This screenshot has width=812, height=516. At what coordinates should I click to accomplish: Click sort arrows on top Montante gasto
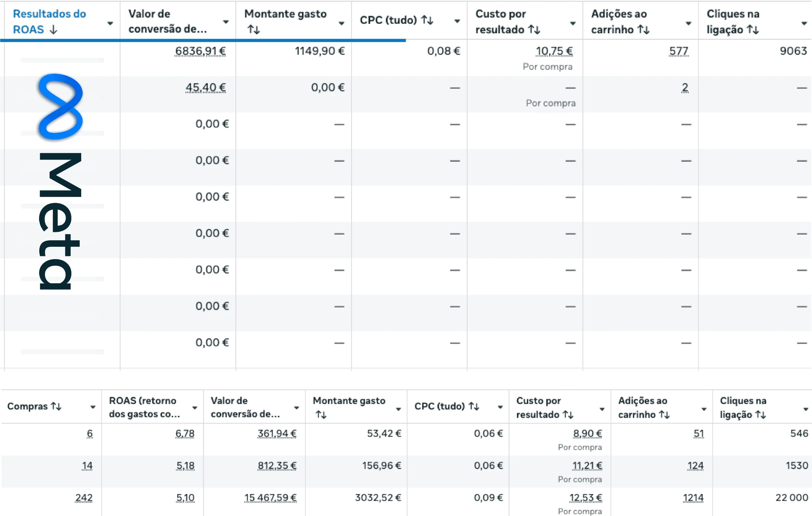click(x=253, y=30)
